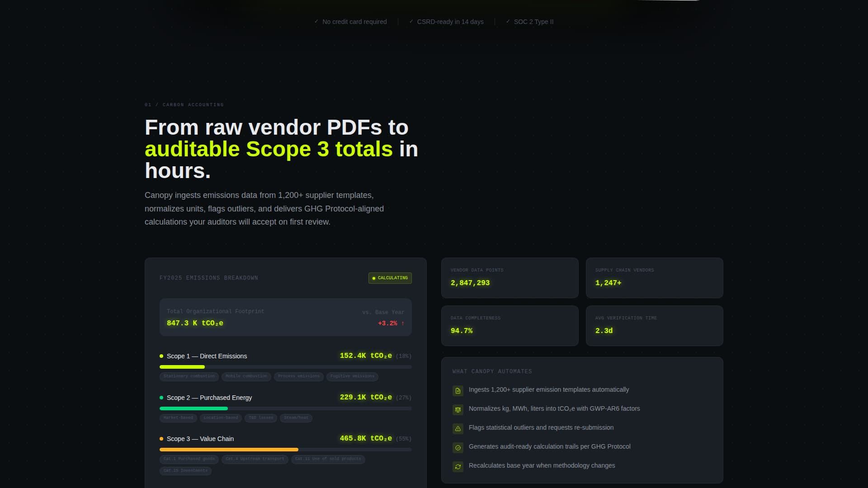Screen dimensions: 868x488
Task: Click the "(27%)" Scope 2 percentage
Action: click(x=404, y=398)
